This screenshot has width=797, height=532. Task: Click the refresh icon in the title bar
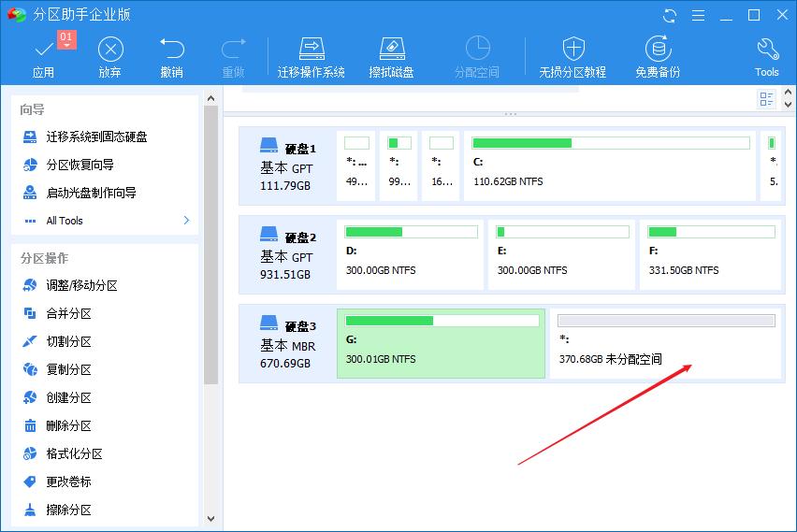tap(670, 15)
